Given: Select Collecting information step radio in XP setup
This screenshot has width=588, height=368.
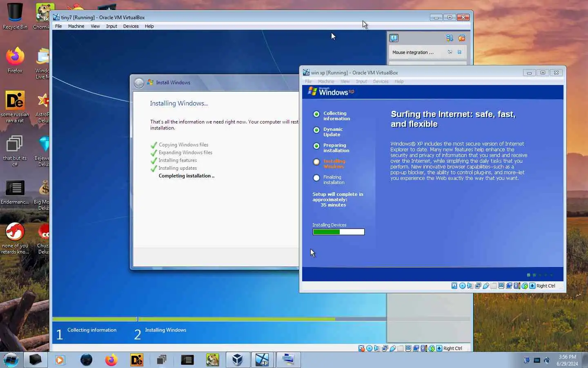Looking at the screenshot, I should click(316, 114).
